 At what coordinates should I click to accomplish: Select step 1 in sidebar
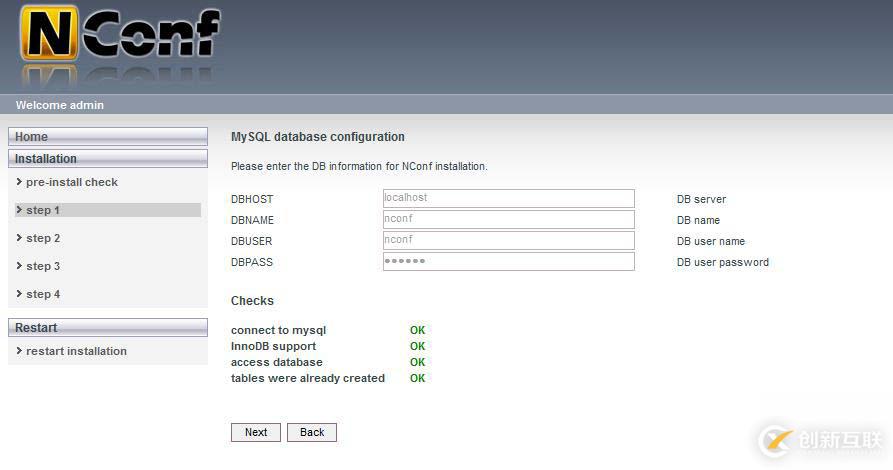click(x=108, y=210)
